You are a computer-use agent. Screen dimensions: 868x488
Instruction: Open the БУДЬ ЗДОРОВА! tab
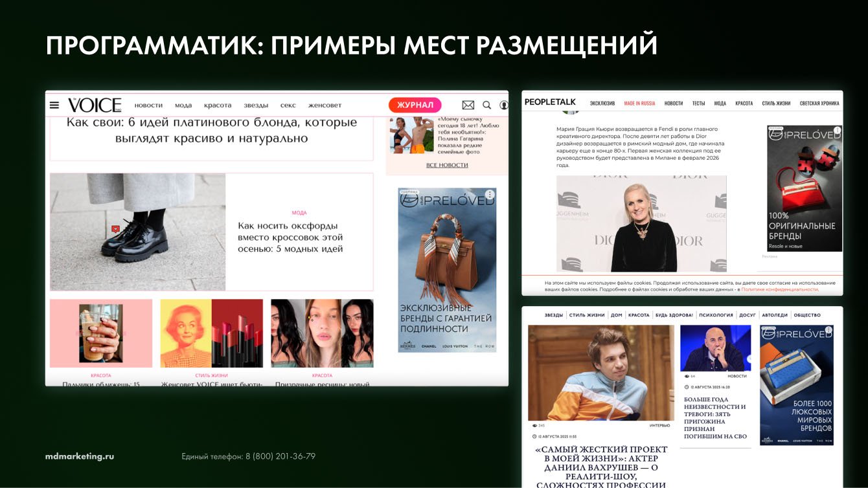click(674, 315)
